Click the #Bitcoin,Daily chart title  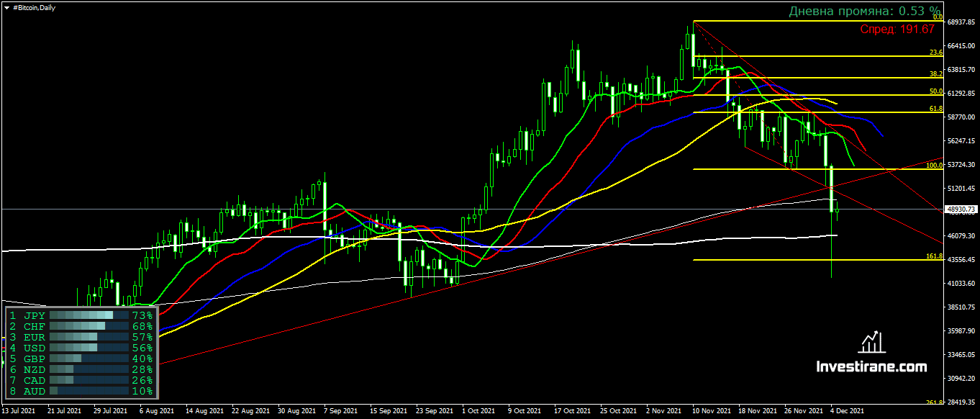pyautogui.click(x=34, y=7)
